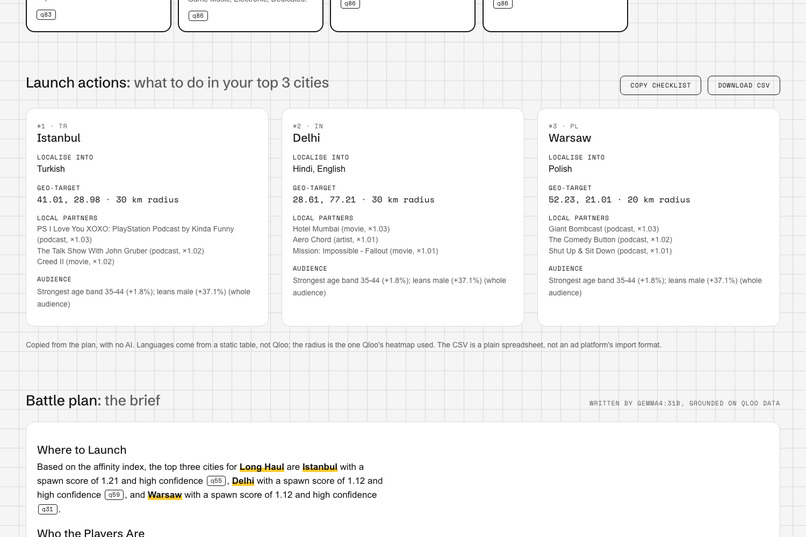This screenshot has width=806, height=537.
Task: Open the q55 citation badge in the brief
Action: 216,481
